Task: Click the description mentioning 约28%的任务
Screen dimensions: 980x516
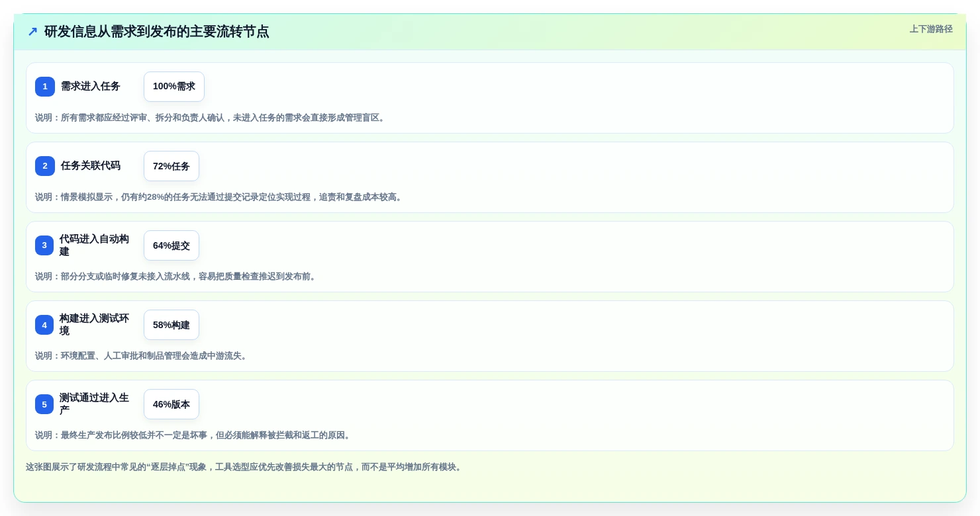Action: [x=220, y=197]
